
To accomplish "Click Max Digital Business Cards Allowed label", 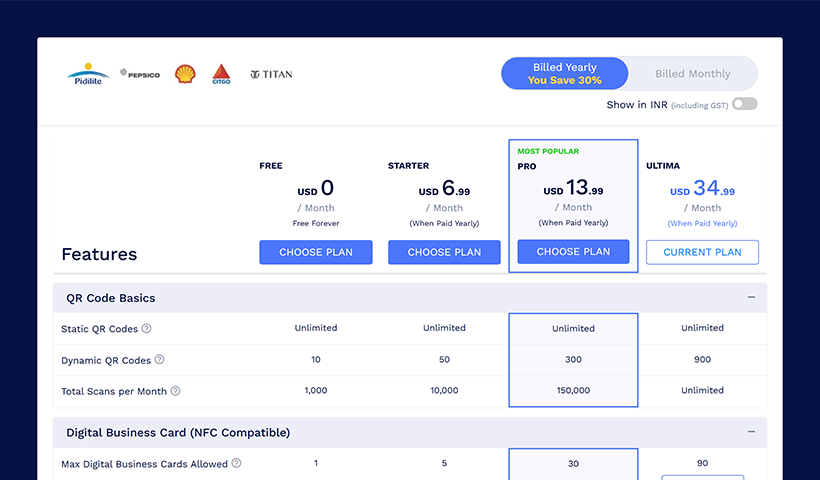I will 144,464.
